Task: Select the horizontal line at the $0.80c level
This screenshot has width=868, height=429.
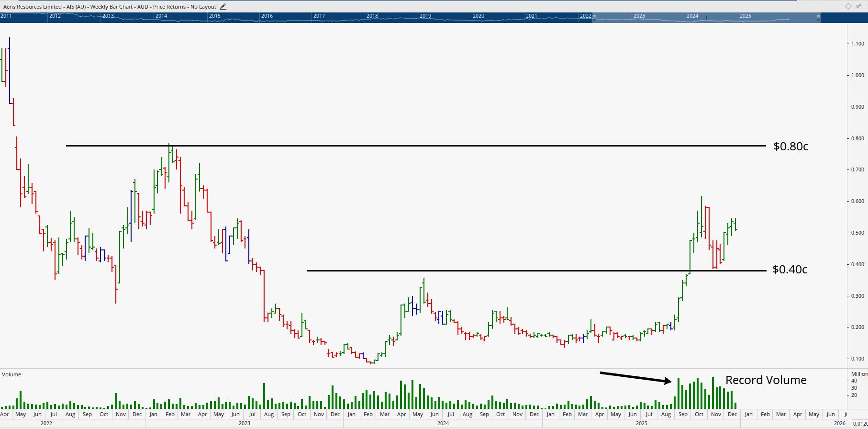Action: pyautogui.click(x=416, y=146)
